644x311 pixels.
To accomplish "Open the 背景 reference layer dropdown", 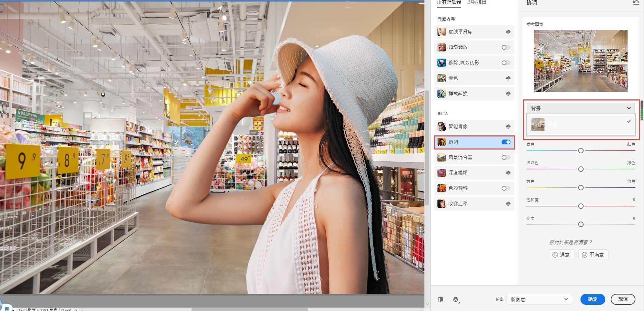I will click(580, 108).
